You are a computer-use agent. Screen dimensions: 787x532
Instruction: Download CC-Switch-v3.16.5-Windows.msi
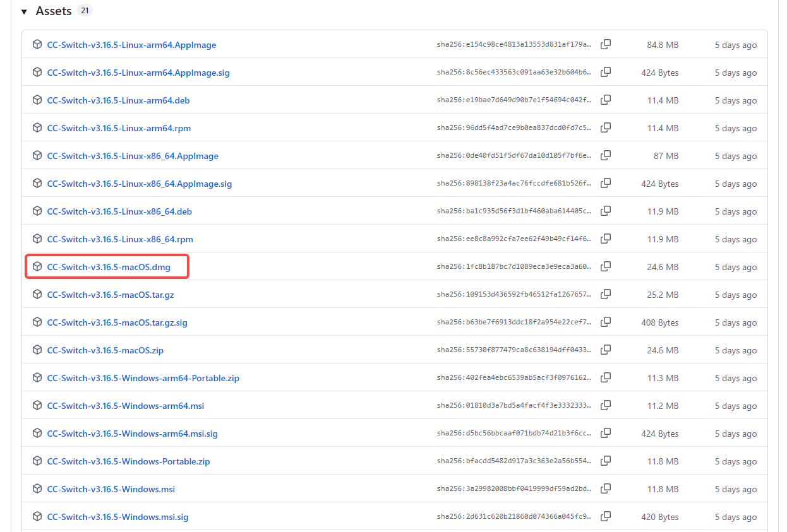(x=111, y=489)
